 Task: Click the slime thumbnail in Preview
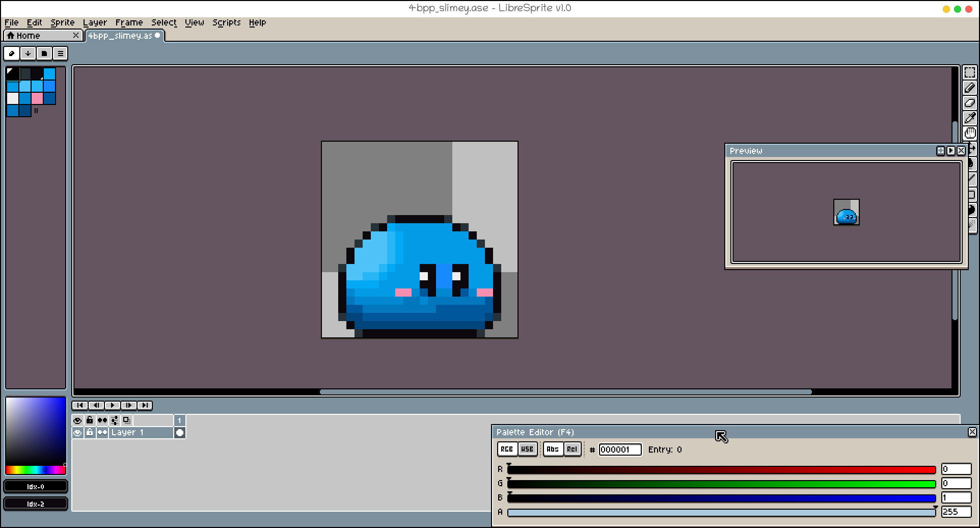(847, 212)
